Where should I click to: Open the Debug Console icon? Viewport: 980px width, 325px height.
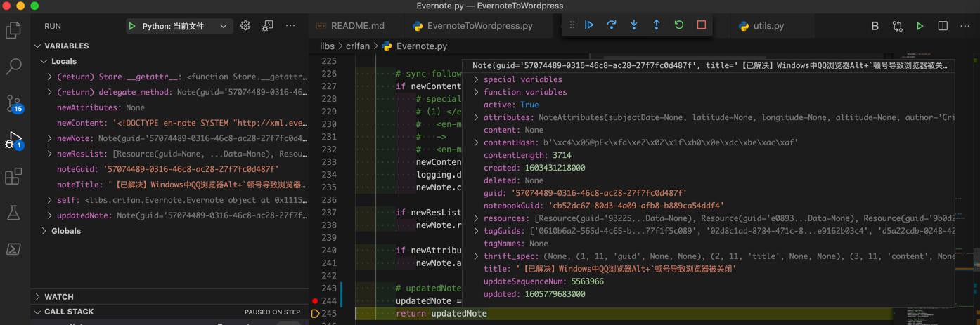point(268,26)
